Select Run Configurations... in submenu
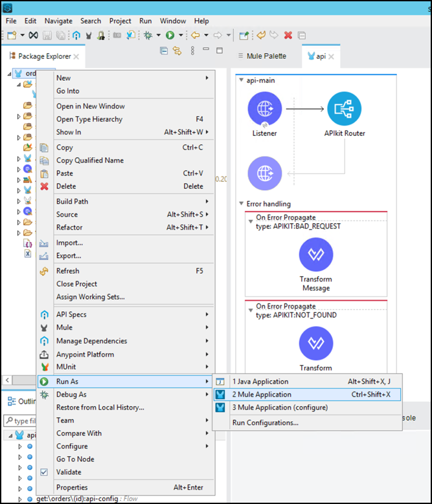 click(307, 422)
